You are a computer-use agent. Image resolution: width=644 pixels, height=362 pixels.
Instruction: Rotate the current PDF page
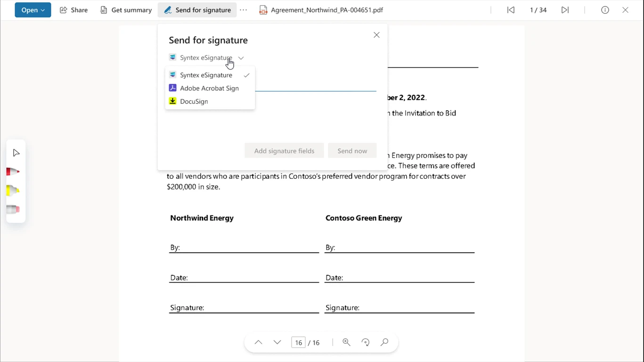click(x=365, y=342)
